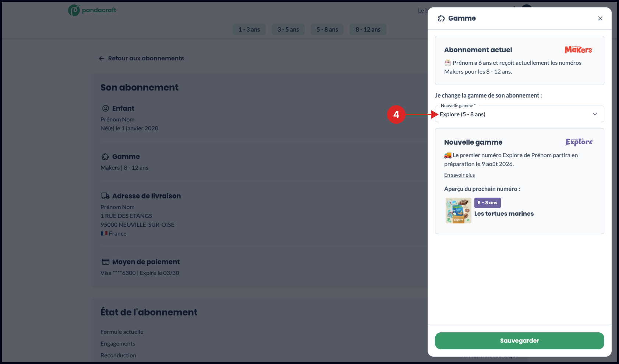The height and width of the screenshot is (364, 619).
Task: Click the 'Enfant' section heading
Action: coord(123,108)
